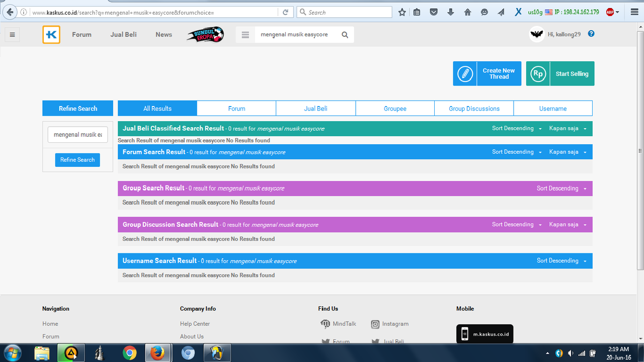Save page to Pocket
The height and width of the screenshot is (362, 644).
coord(434,12)
